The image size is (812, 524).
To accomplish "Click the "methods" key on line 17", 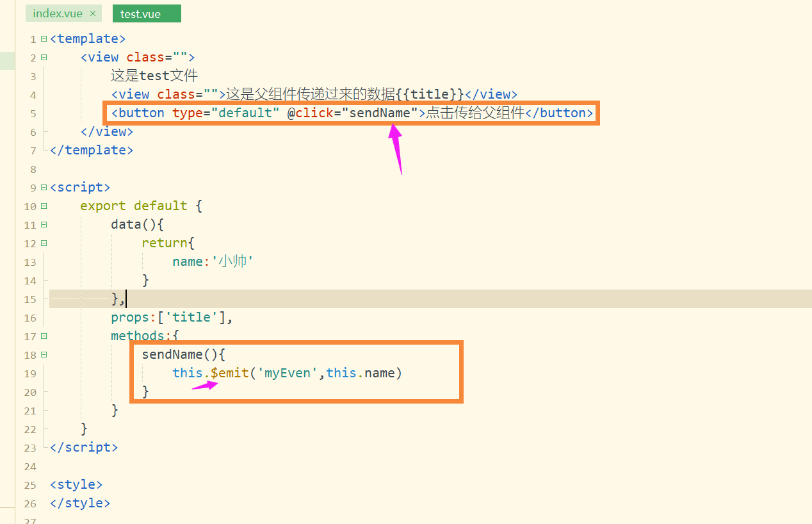I will coord(138,336).
